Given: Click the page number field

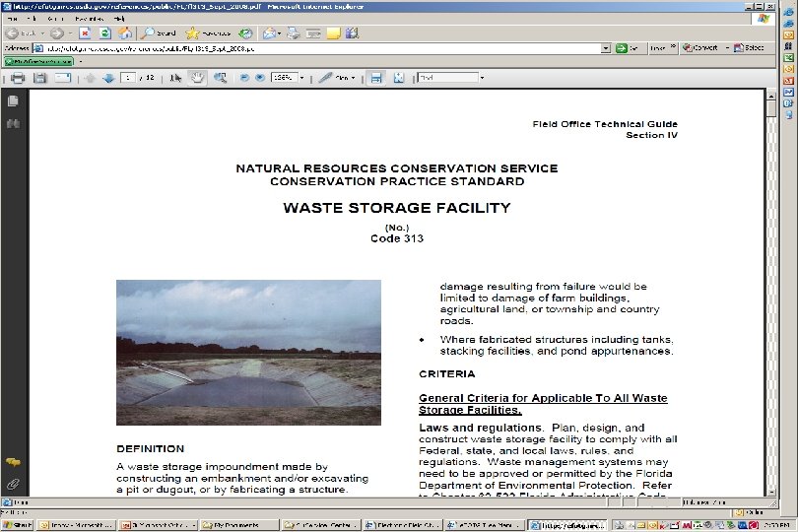Looking at the screenshot, I should pos(127,78).
